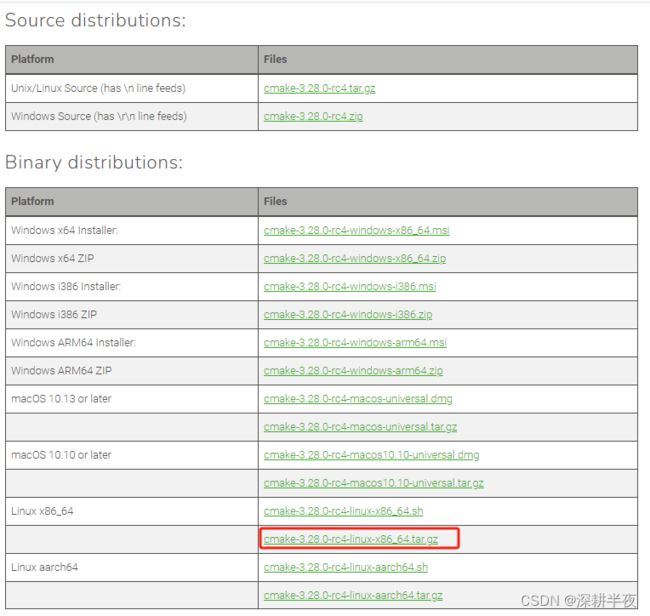The image size is (650, 616).
Task: Open cmake-3.28.0-rc4-windows-i386.zip link
Action: (x=348, y=315)
